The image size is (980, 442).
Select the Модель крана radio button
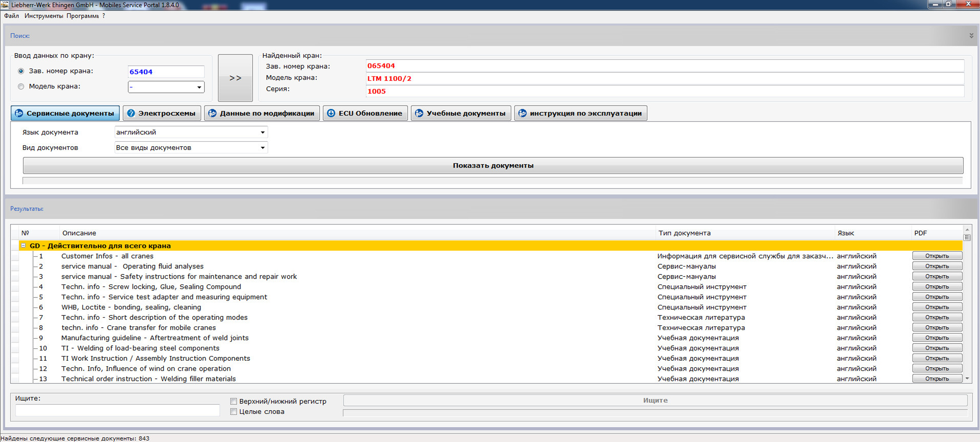(21, 87)
